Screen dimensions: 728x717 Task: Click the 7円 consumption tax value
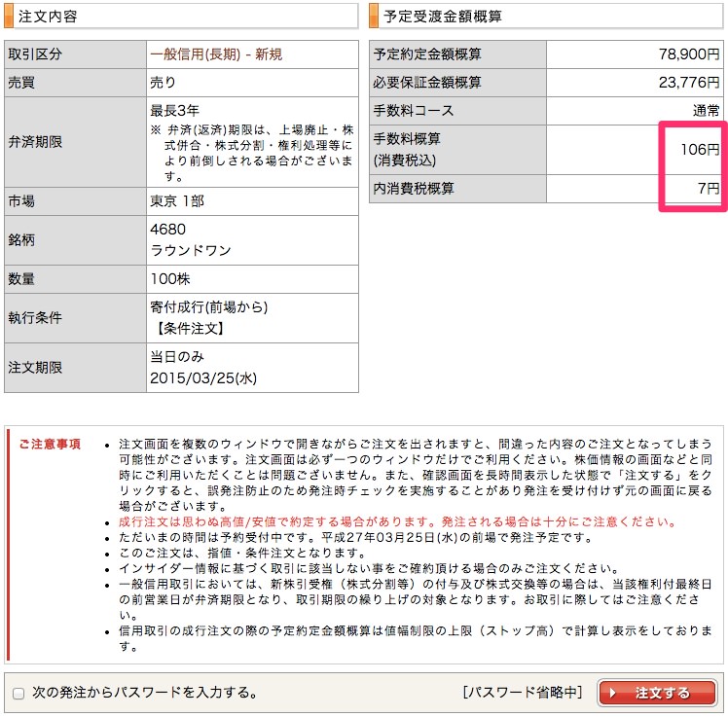tap(708, 189)
